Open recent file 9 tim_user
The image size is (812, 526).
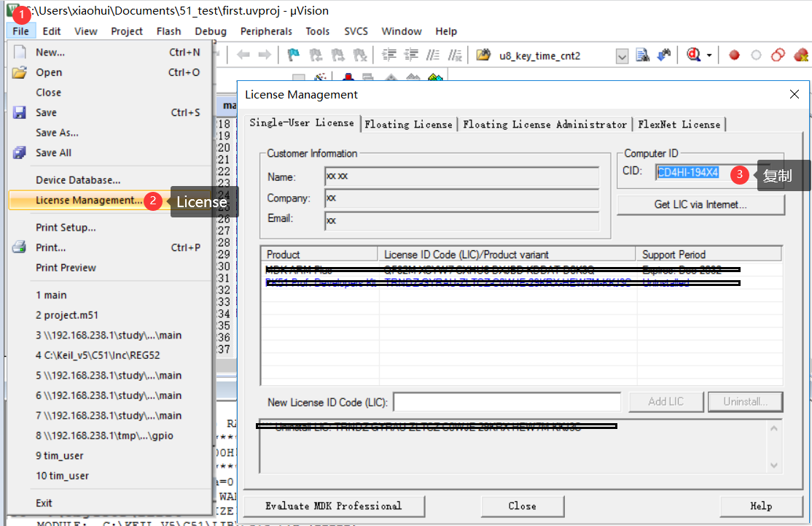pos(110,456)
